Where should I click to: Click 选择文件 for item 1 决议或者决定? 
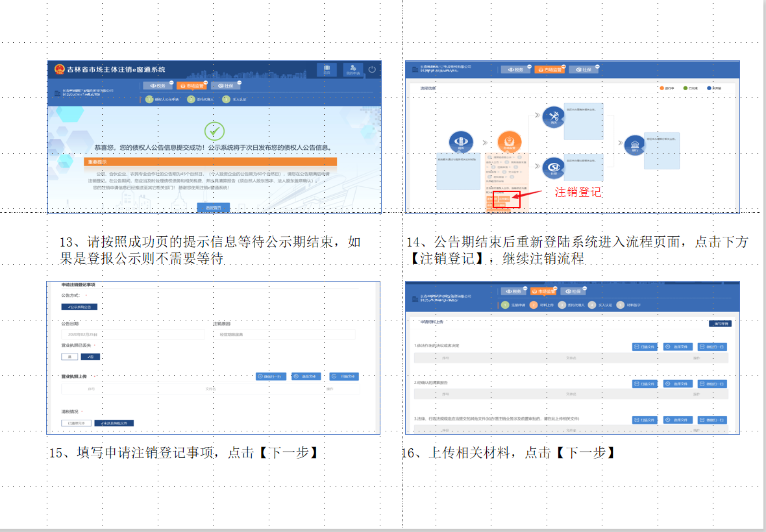pyautogui.click(x=678, y=346)
